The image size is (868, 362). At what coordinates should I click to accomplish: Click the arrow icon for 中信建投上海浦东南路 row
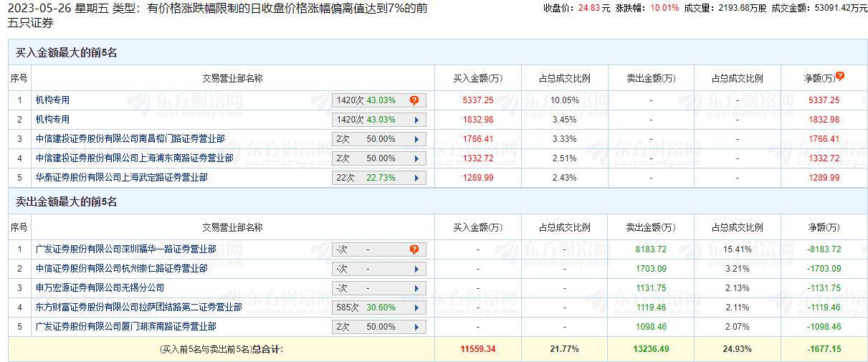(416, 158)
